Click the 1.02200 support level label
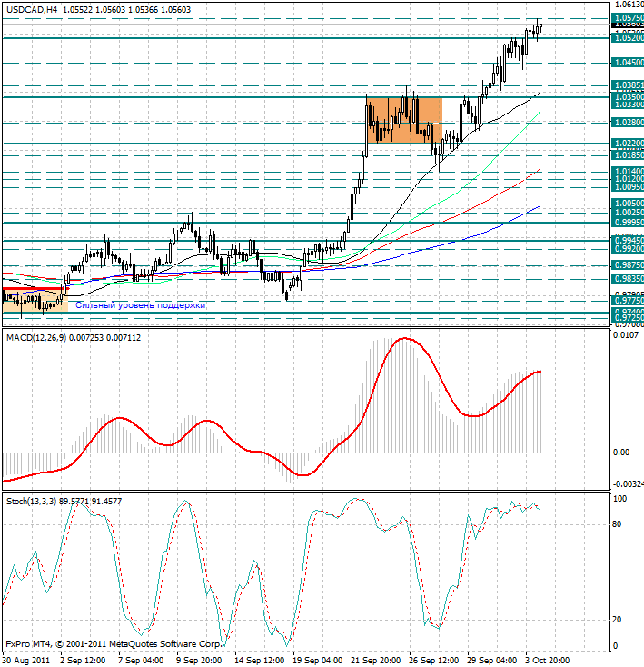This screenshot has height=667, width=644. (x=628, y=144)
